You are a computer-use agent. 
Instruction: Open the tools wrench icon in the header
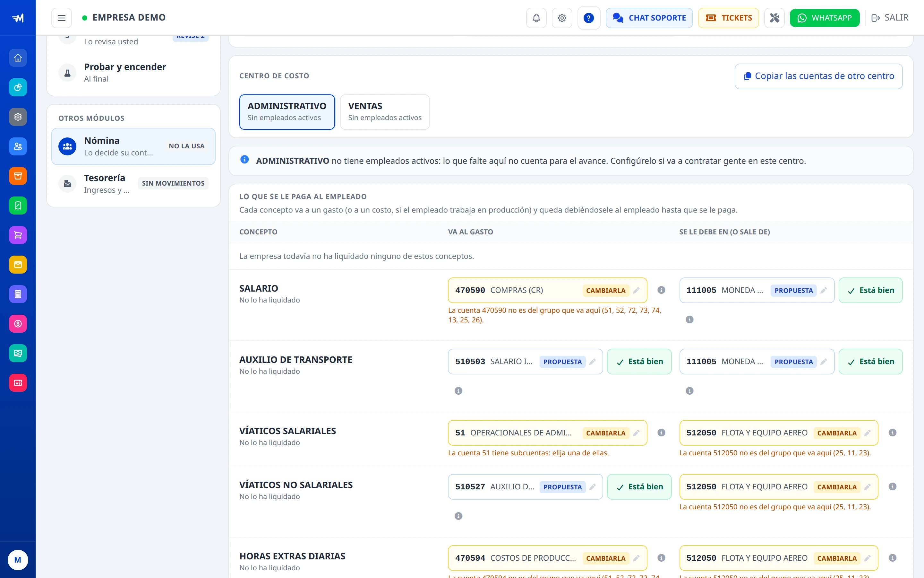774,18
